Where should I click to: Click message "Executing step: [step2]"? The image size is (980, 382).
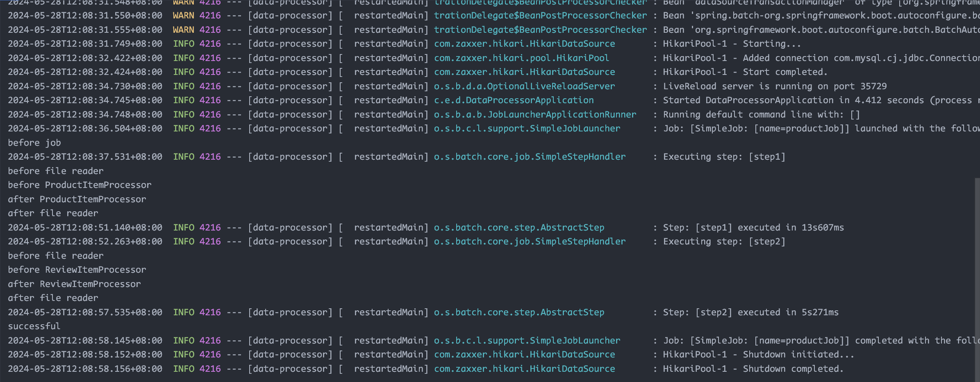tap(724, 242)
